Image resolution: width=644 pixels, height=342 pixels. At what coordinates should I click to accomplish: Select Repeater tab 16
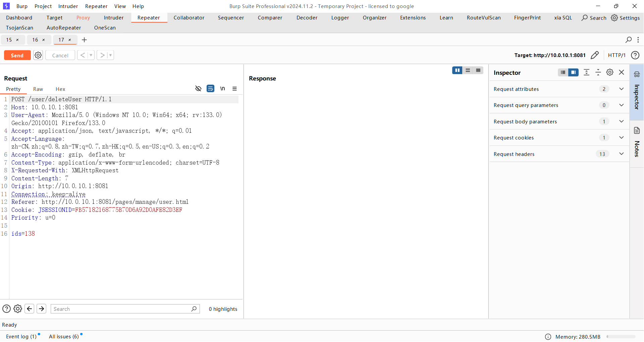[35, 40]
